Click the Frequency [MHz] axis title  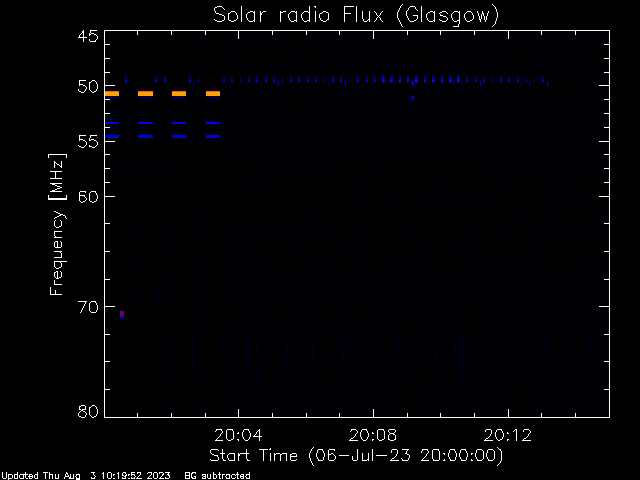[x=57, y=224]
